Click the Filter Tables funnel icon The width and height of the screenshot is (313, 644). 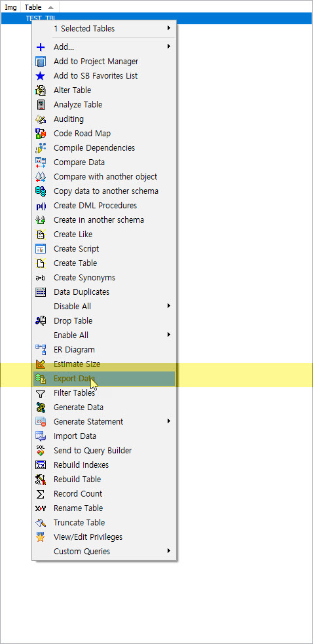coord(40,394)
